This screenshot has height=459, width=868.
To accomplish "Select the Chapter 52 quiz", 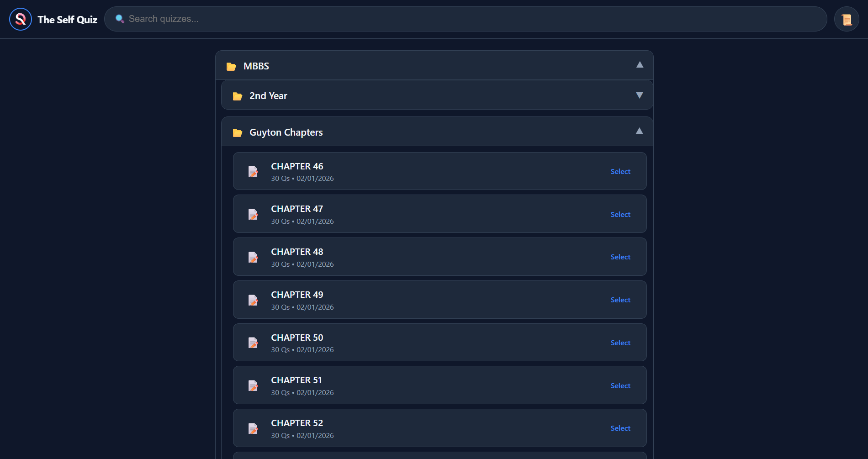I will coord(620,428).
